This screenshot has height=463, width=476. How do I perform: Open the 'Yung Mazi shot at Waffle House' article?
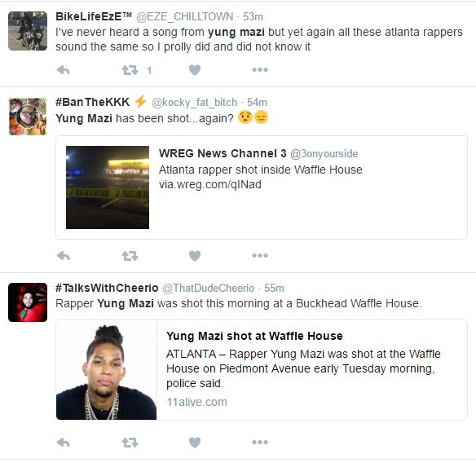pyautogui.click(x=254, y=336)
